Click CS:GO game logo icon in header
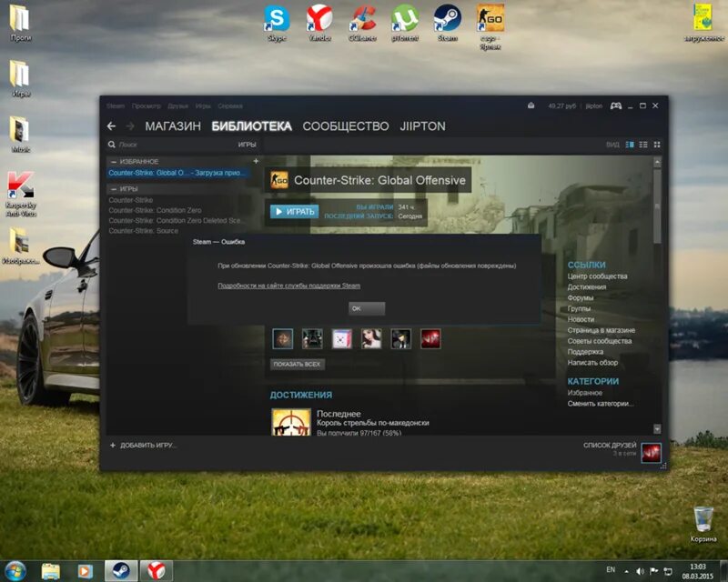The width and height of the screenshot is (728, 582). (279, 180)
